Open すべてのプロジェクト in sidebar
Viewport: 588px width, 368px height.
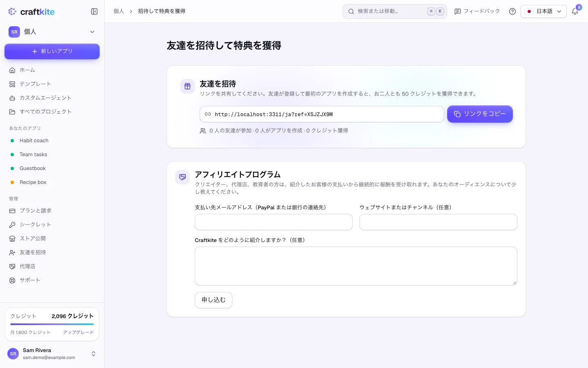[52, 112]
